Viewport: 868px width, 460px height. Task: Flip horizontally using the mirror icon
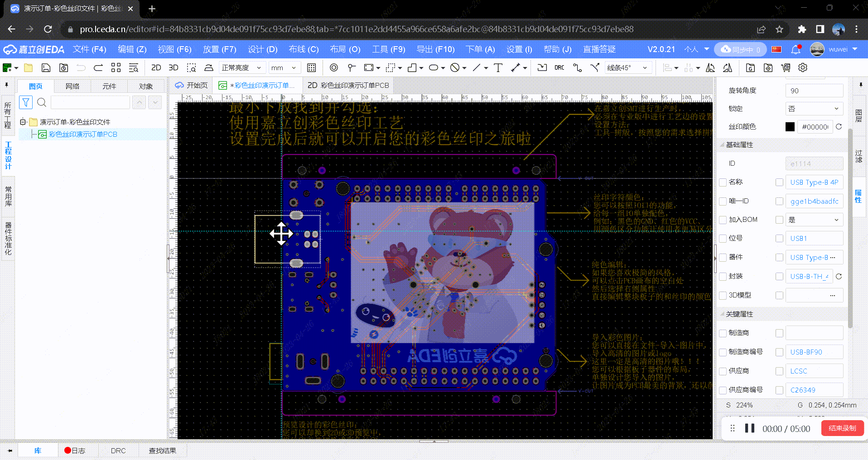(x=710, y=68)
